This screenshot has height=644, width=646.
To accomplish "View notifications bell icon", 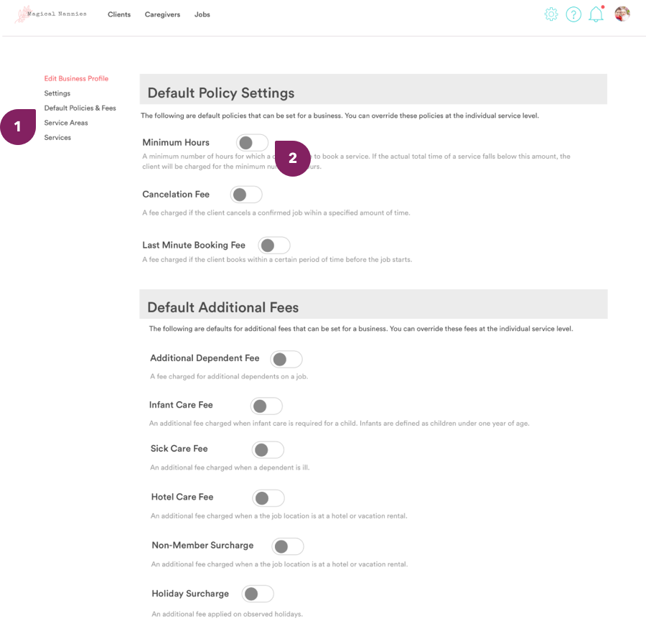I will [596, 14].
